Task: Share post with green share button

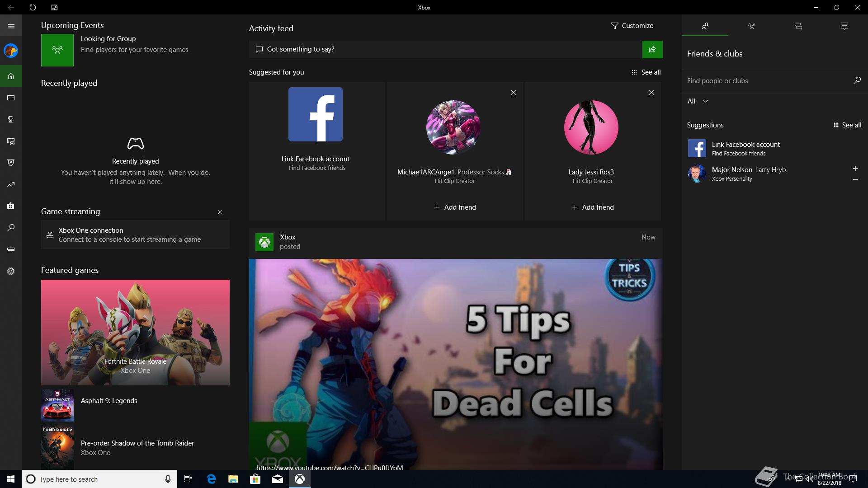Action: [652, 49]
